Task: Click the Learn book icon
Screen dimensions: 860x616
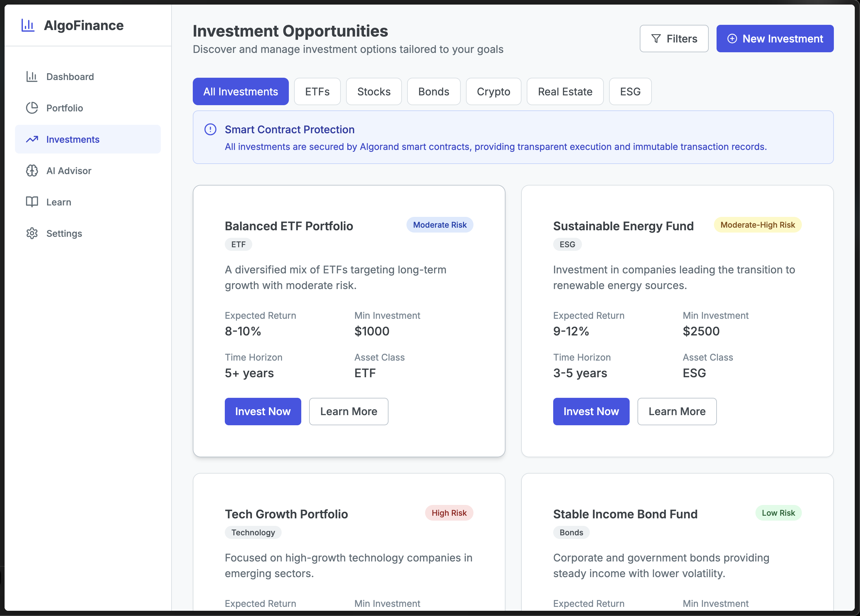Action: [x=32, y=202]
